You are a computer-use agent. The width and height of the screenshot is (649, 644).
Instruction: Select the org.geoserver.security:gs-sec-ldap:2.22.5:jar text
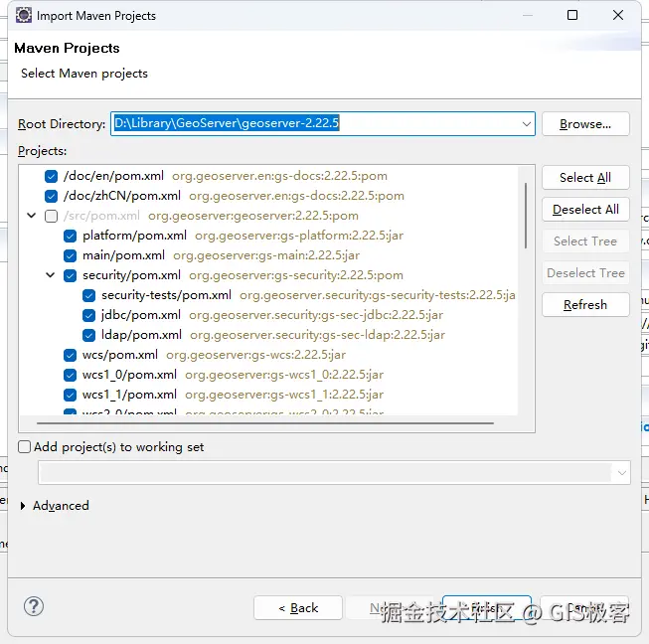click(317, 335)
